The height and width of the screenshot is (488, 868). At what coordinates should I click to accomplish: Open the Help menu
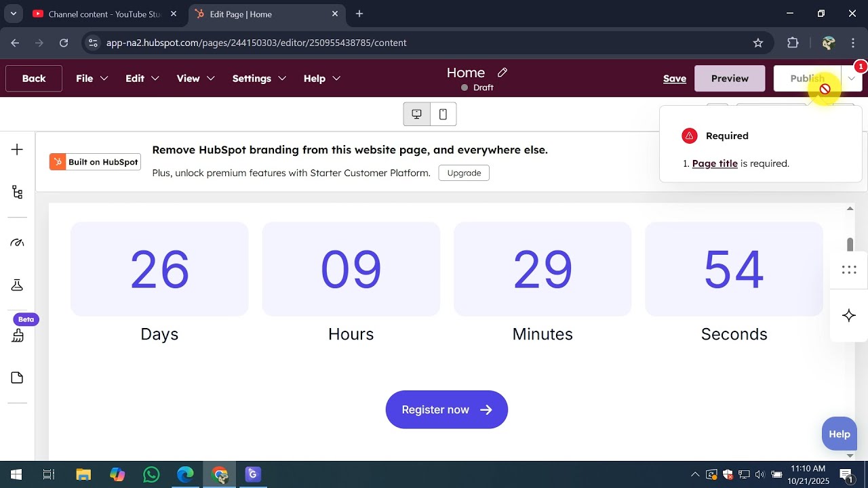321,79
